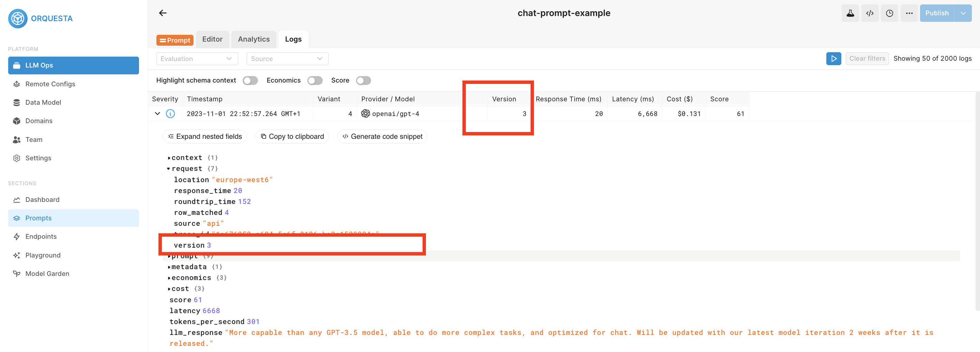Open the code snippet icon in header
The image size is (980, 352).
(870, 13)
